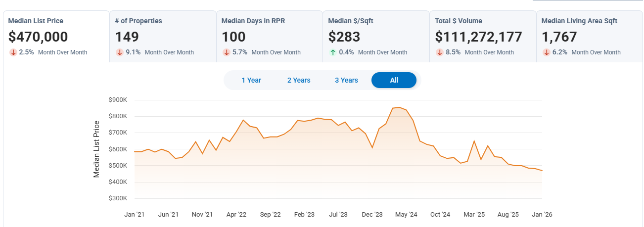Image resolution: width=644 pixels, height=227 pixels.
Task: Switch to the # of Properties tab
Action: tap(163, 36)
